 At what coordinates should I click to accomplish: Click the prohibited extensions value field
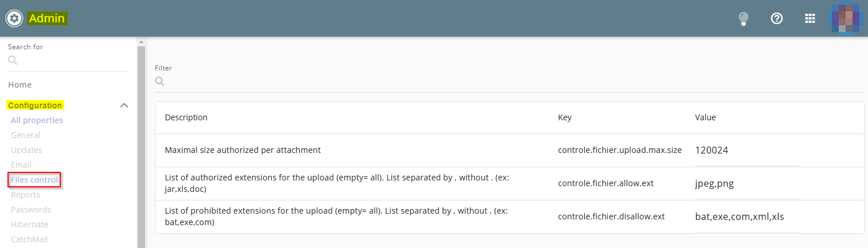(746, 217)
